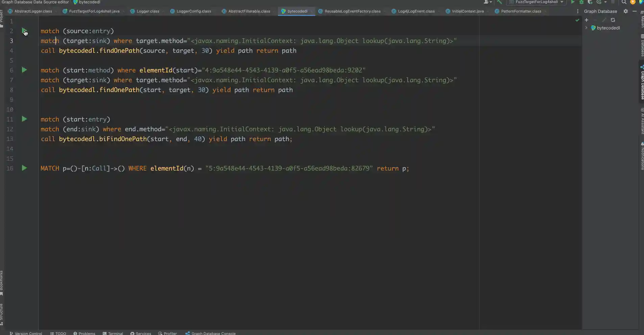The image size is (644, 335).
Task: Switch to the Logger.class tab
Action: 148,11
